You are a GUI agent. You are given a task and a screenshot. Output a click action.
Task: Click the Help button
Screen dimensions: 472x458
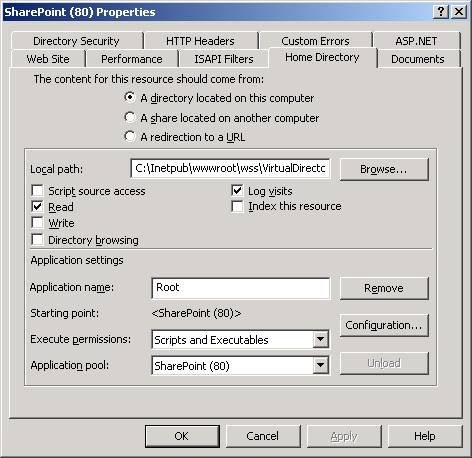tap(425, 436)
